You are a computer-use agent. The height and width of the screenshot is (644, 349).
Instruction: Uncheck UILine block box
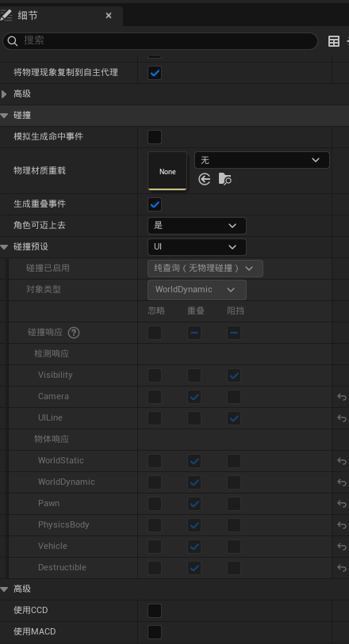coord(234,418)
